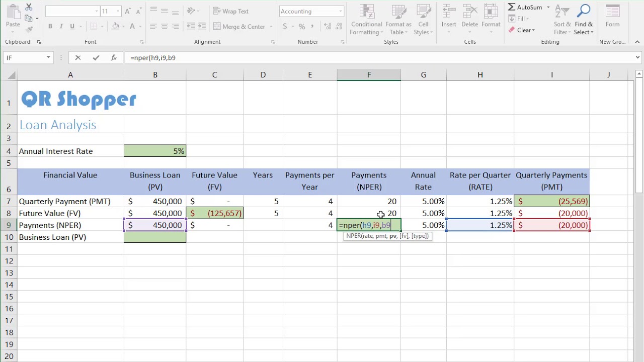644x362 pixels.
Task: Click Annual Interest Rate cell showing 5%
Action: click(155, 151)
